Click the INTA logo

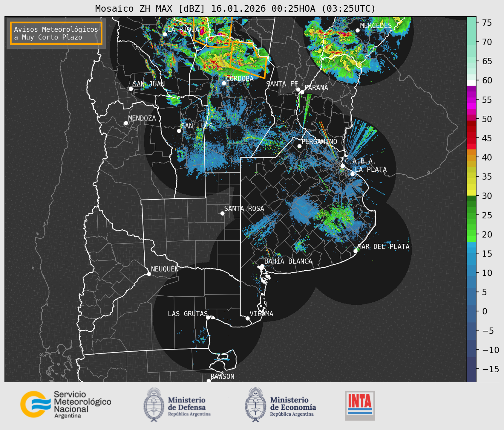[x=360, y=405]
